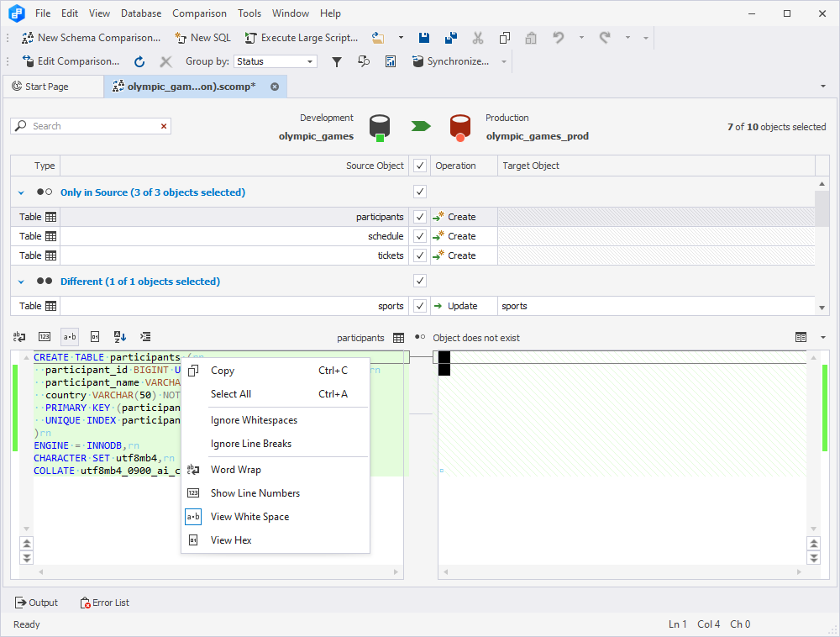This screenshot has width=840, height=637.
Task: Select Show Line Numbers in context menu
Action: point(276,493)
